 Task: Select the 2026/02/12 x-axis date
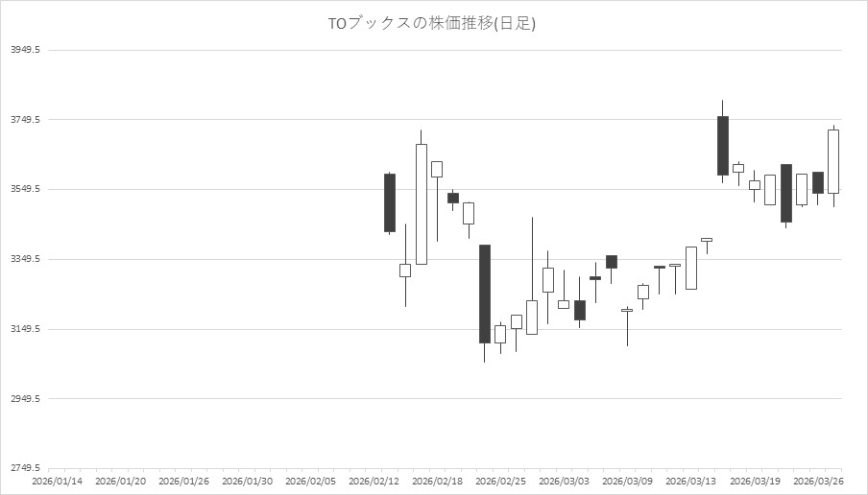(x=374, y=481)
